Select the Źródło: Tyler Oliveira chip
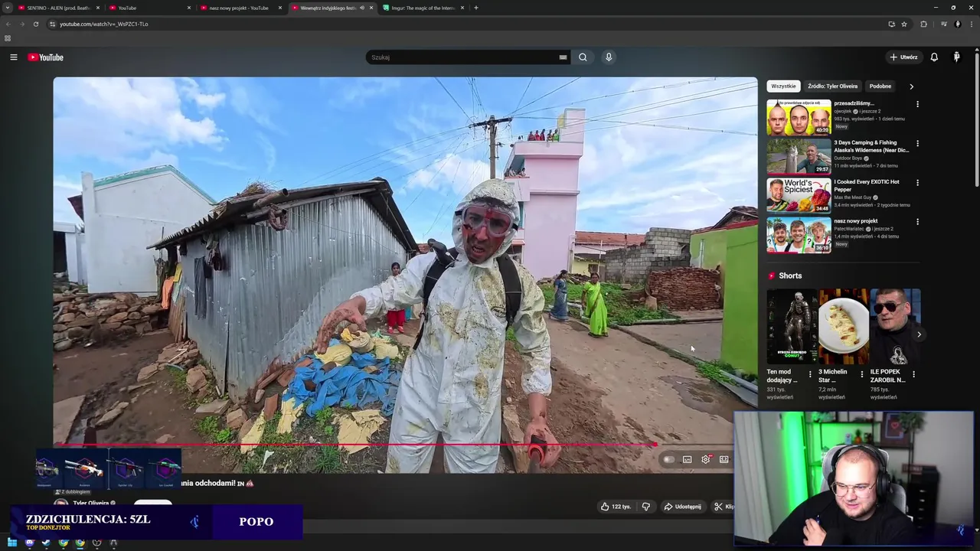Image resolution: width=980 pixels, height=551 pixels. pos(832,86)
